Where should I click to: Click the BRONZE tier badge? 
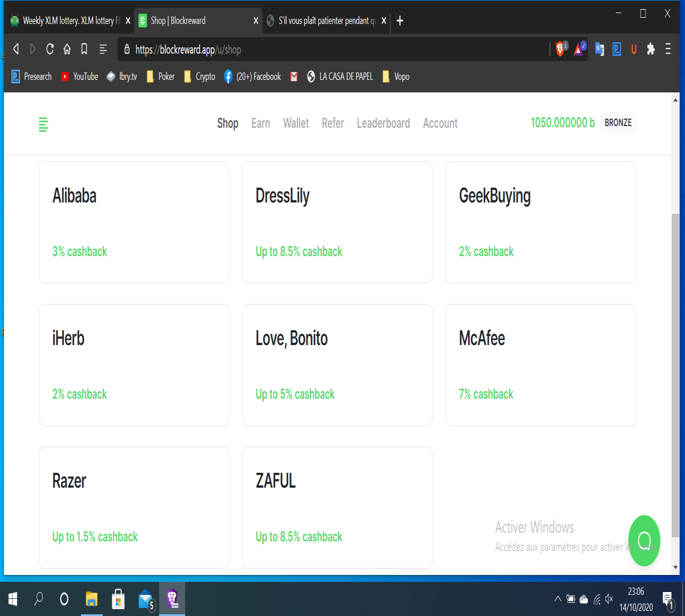pos(618,123)
